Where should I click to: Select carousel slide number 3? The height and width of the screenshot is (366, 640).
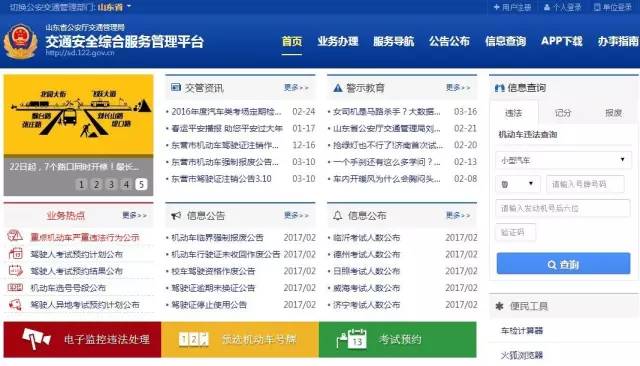click(x=111, y=184)
